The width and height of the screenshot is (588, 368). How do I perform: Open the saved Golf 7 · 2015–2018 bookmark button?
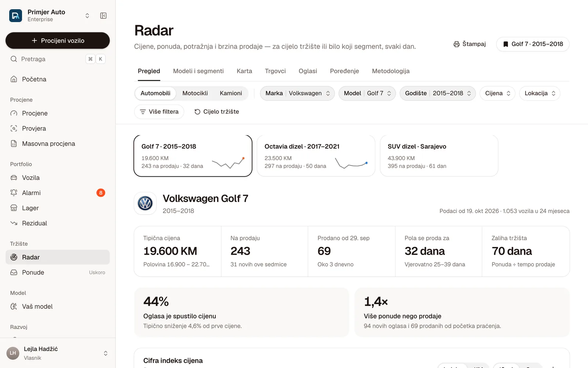[x=533, y=44]
